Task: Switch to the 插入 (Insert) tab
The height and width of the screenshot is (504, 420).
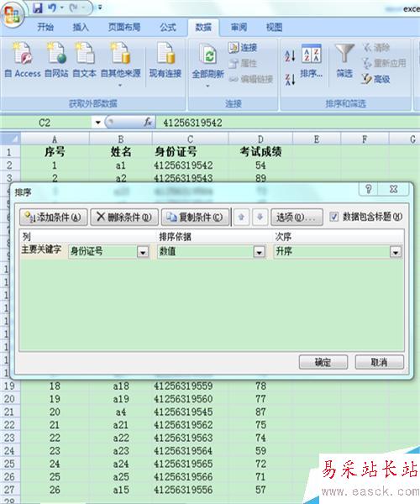Action: pyautogui.click(x=81, y=28)
